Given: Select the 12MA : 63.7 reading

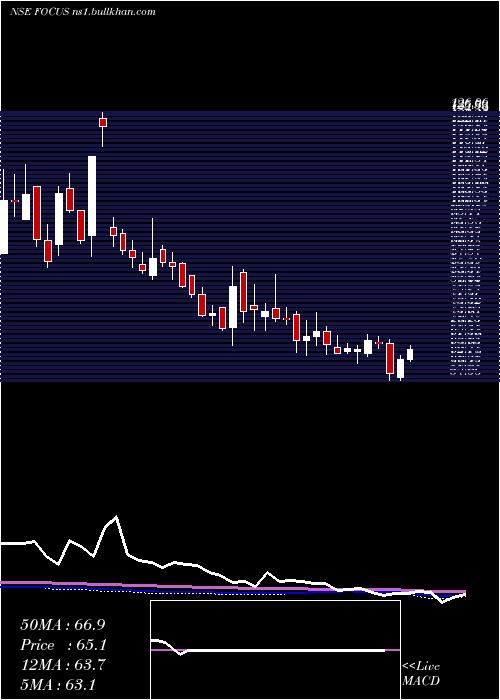Looking at the screenshot, I should (63, 665).
